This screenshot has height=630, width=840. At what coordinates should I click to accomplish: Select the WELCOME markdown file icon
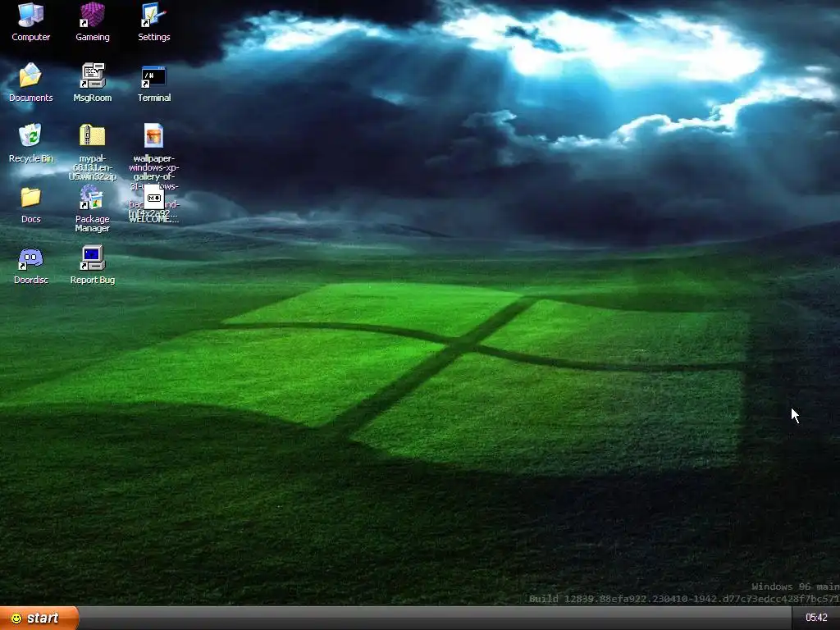(x=153, y=197)
